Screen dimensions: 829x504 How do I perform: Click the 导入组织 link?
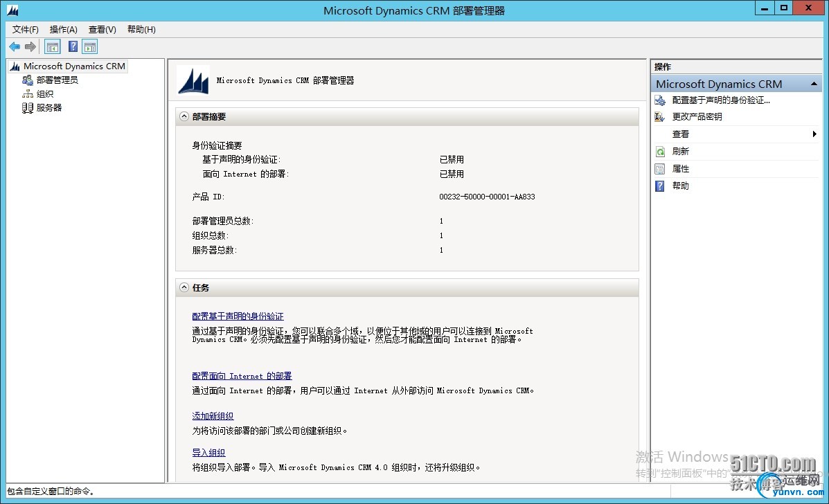coord(208,452)
